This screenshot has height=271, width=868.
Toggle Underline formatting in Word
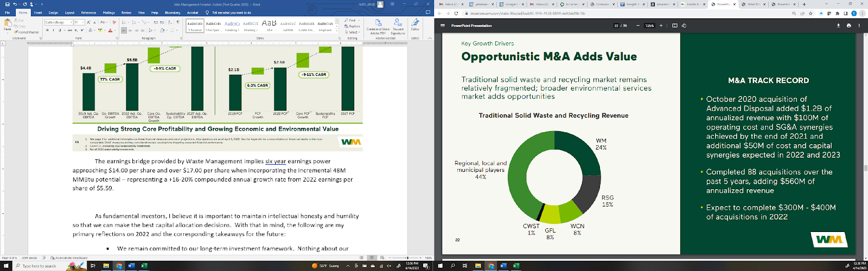pyautogui.click(x=60, y=30)
